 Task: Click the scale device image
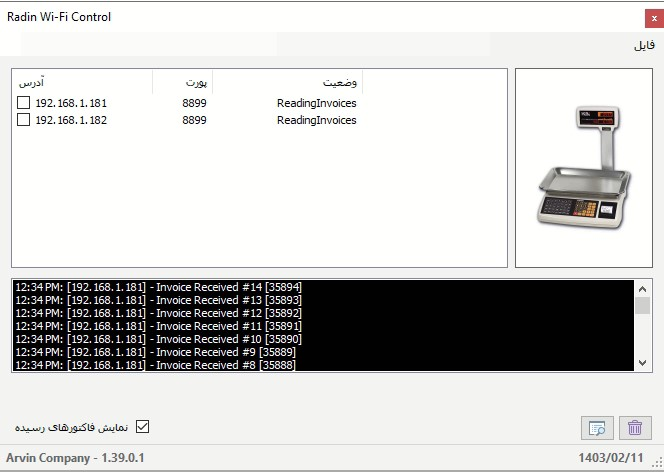click(x=584, y=168)
